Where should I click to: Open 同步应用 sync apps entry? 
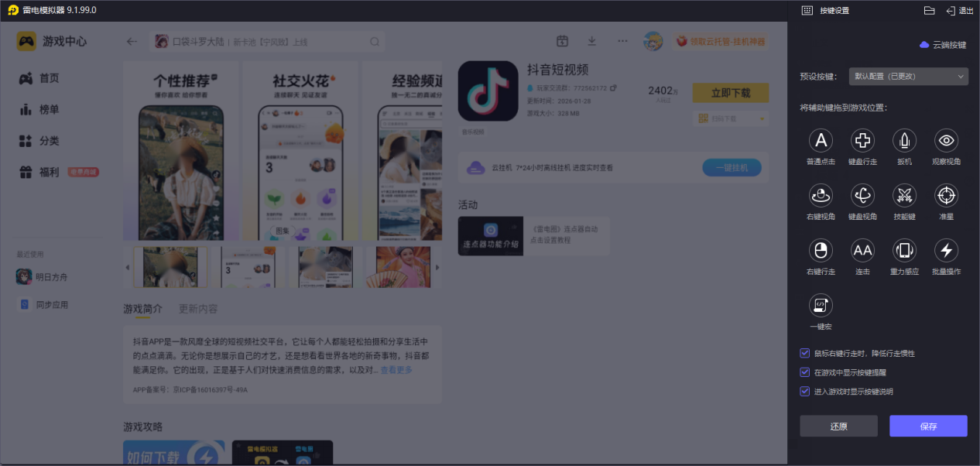43,305
